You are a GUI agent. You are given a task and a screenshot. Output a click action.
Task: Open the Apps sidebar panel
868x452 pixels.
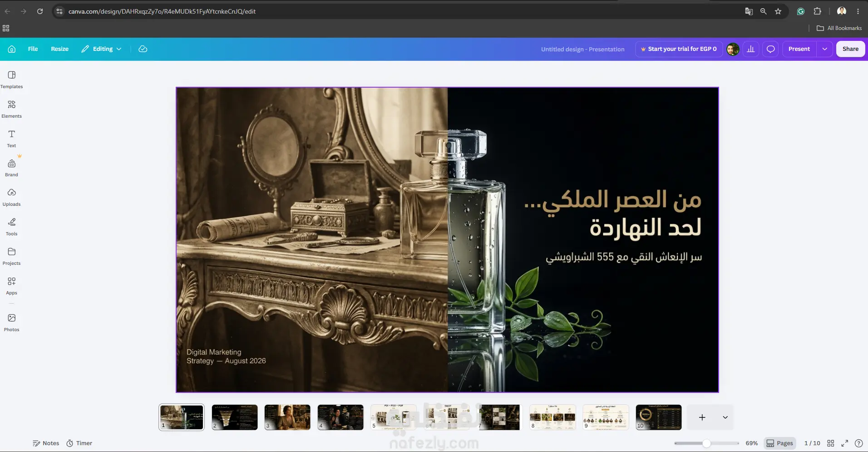point(12,286)
